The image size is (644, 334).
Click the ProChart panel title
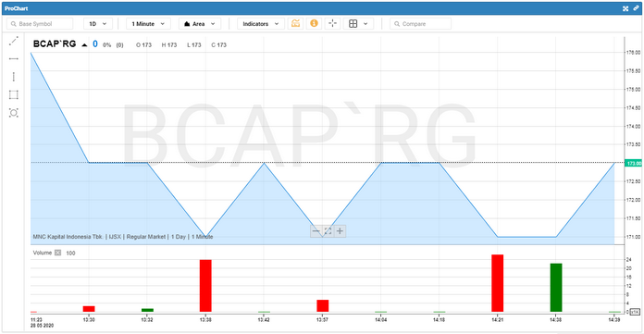point(17,8)
